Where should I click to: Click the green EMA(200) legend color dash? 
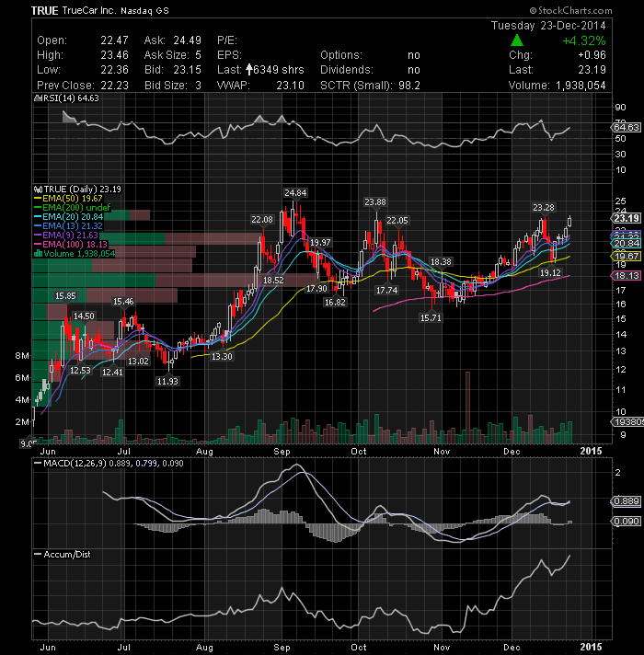38,208
